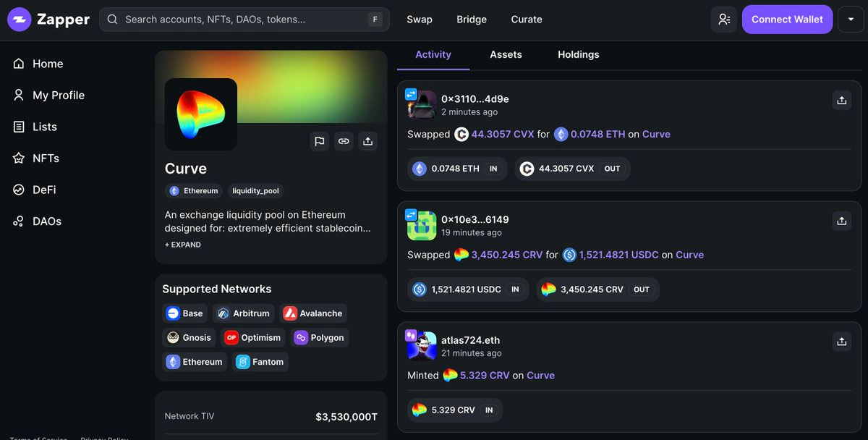Select Ethereum in Supported Networks
868x440 pixels.
pos(195,362)
